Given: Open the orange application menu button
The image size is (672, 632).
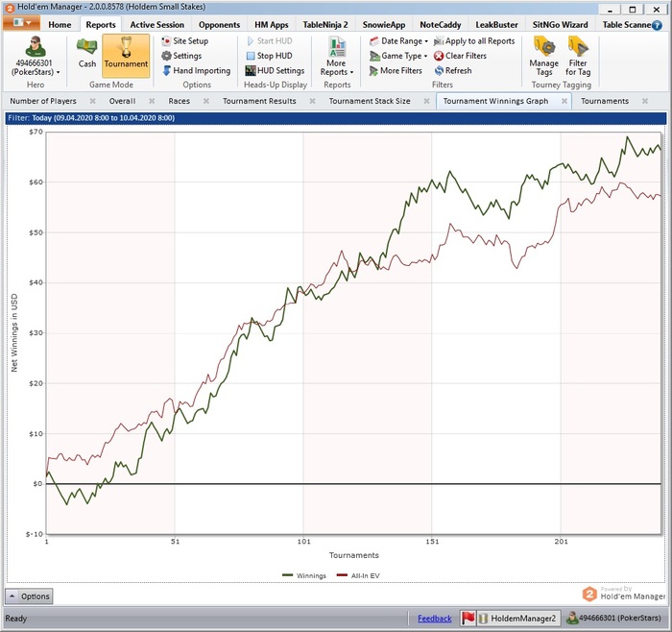Looking at the screenshot, I should 21,23.
